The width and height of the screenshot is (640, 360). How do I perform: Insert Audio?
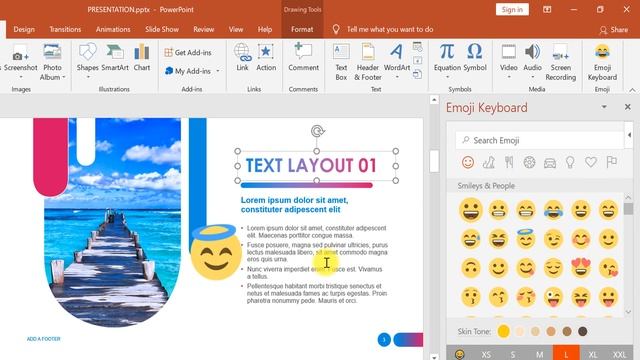pyautogui.click(x=532, y=61)
